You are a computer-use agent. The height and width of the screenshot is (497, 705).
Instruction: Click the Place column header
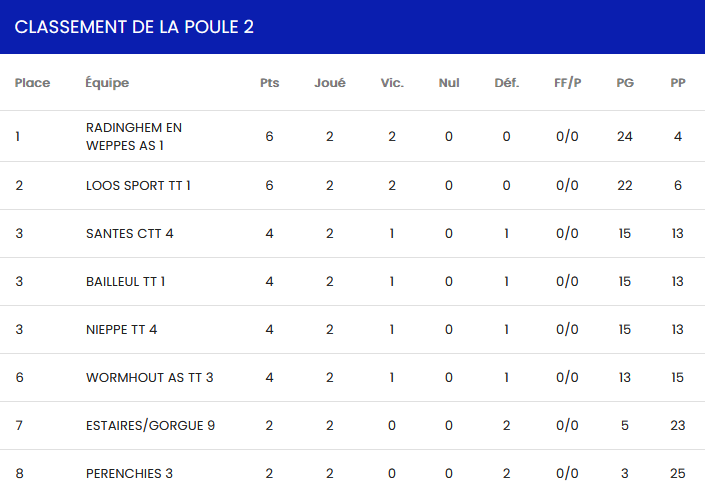coord(32,83)
